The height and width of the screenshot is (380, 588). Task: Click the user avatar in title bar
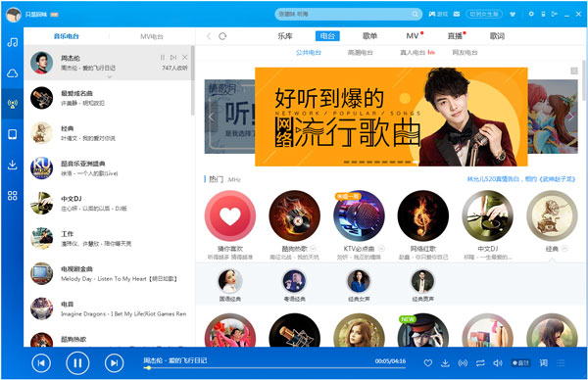click(13, 15)
